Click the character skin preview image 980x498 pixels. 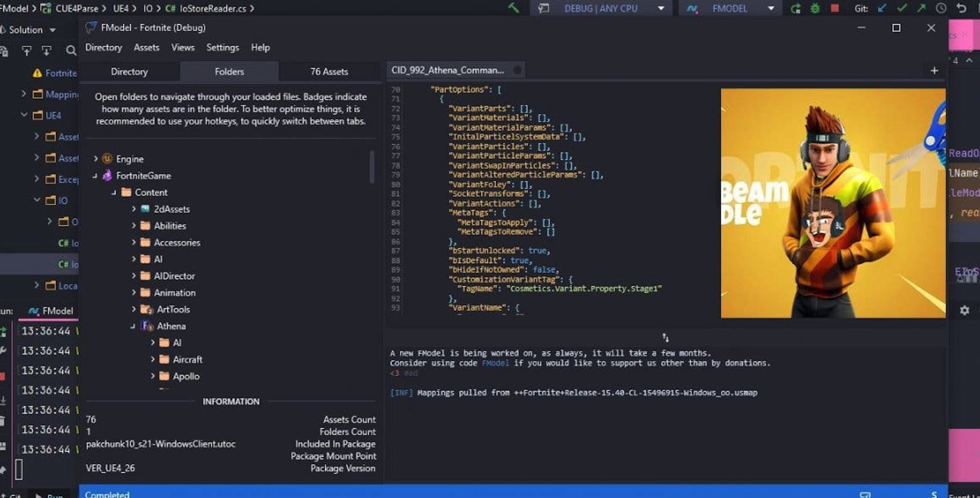[x=832, y=203]
